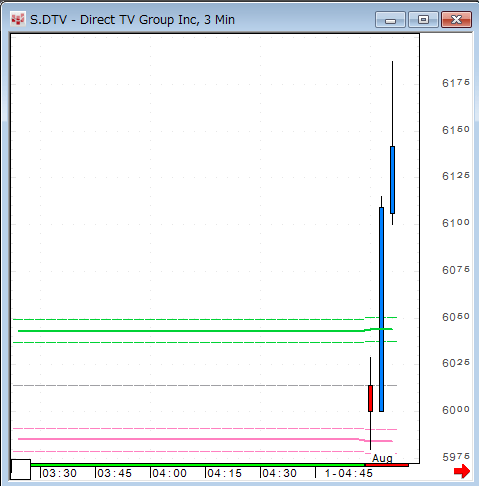This screenshot has height=486, width=479.
Task: Click the 6000 price scale label
Action: click(456, 410)
